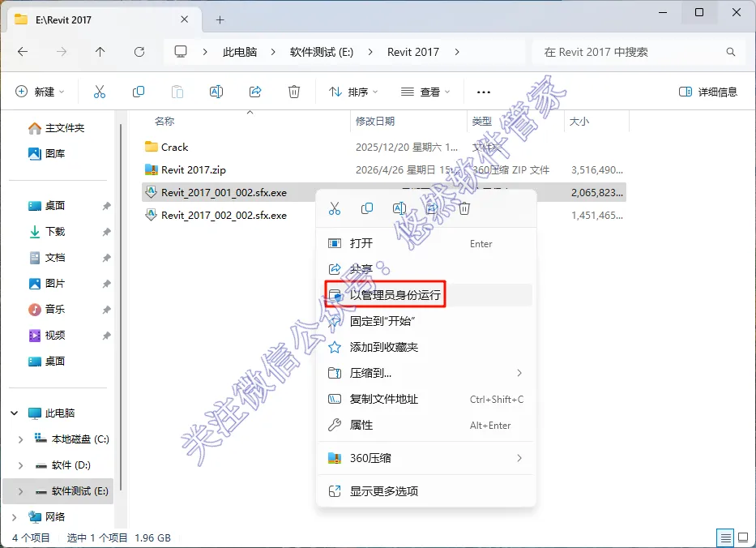Expand the 软件测试 (E:) tree node
Viewport: 756px width, 548px height.
(20, 491)
